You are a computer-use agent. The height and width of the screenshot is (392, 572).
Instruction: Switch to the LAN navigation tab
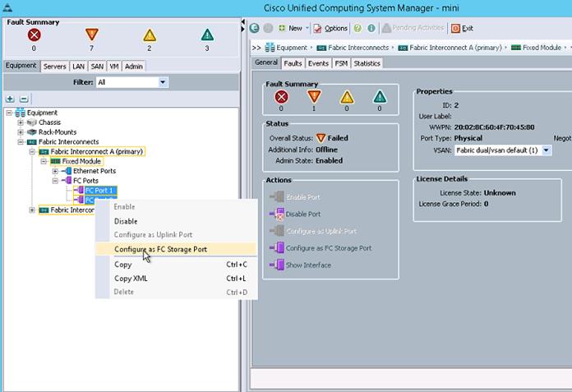point(78,66)
